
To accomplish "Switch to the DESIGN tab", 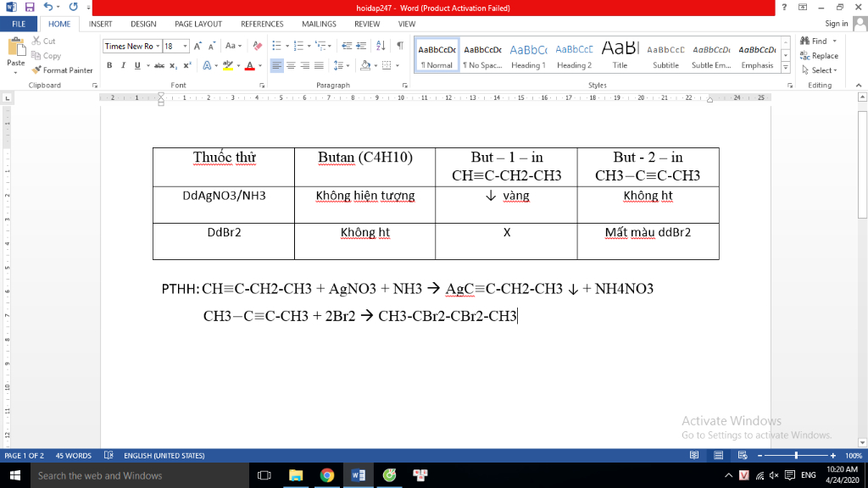I will (x=143, y=24).
